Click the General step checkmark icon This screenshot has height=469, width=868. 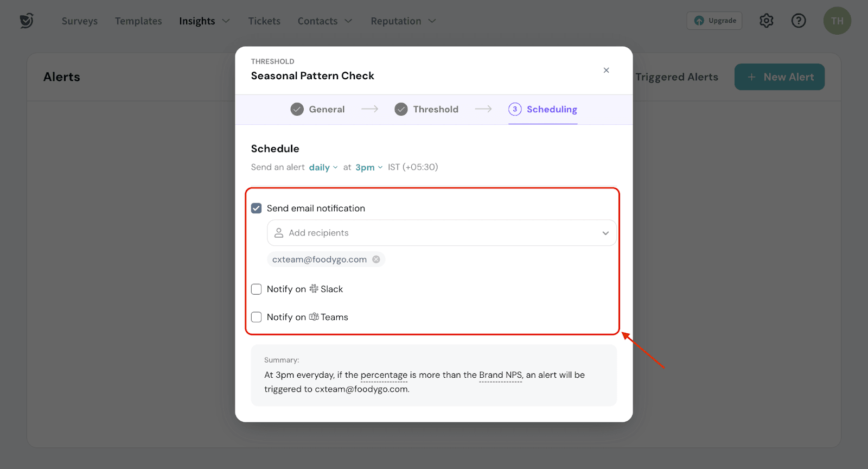click(297, 109)
